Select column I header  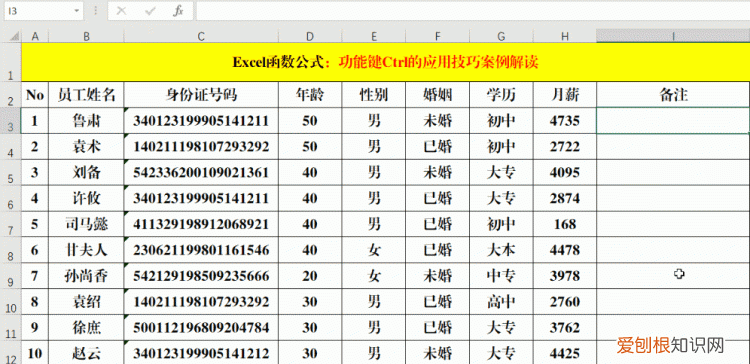coord(673,36)
